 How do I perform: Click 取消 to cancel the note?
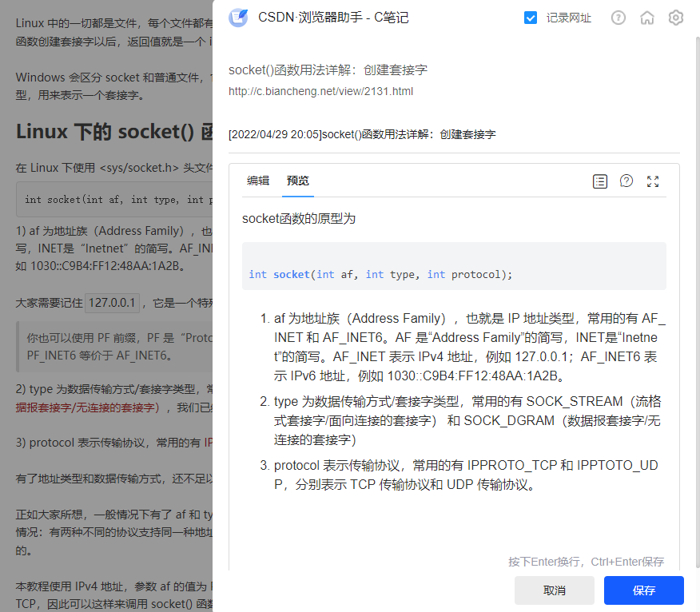[554, 590]
